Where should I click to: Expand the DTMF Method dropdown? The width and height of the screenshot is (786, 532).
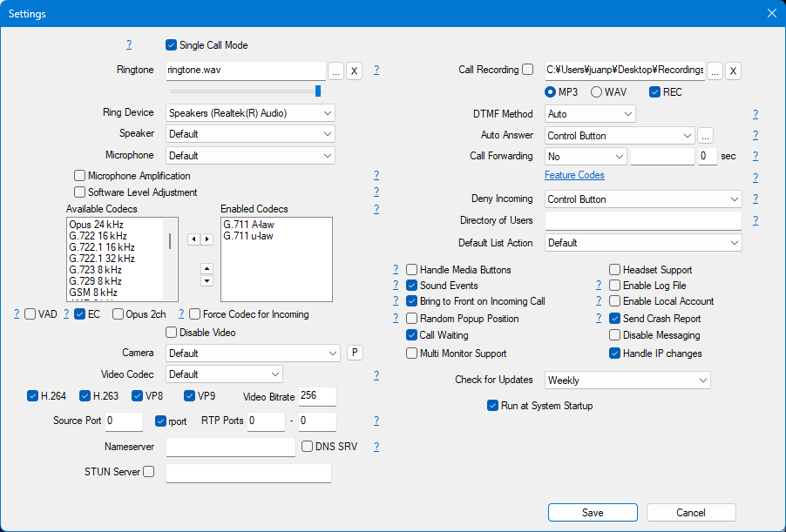[590, 114]
